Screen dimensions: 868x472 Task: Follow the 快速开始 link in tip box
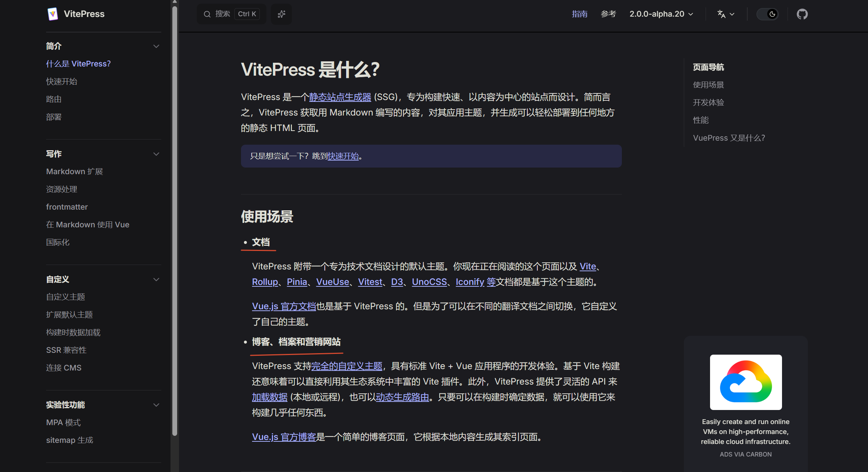click(343, 156)
